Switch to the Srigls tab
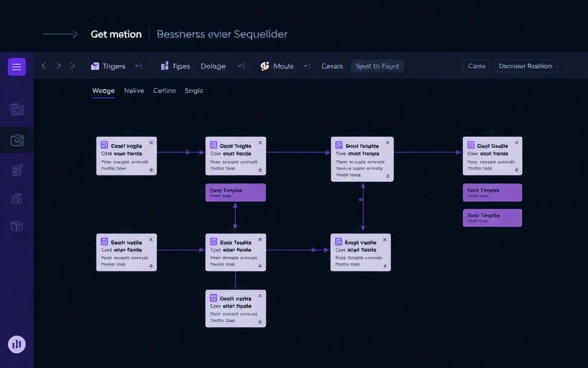Image resolution: width=588 pixels, height=368 pixels. (194, 90)
